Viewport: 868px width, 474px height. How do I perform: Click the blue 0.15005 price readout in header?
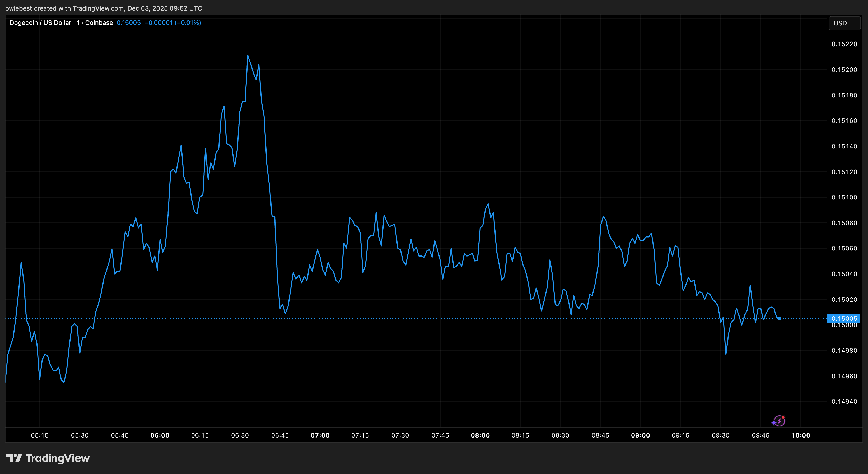click(x=129, y=22)
